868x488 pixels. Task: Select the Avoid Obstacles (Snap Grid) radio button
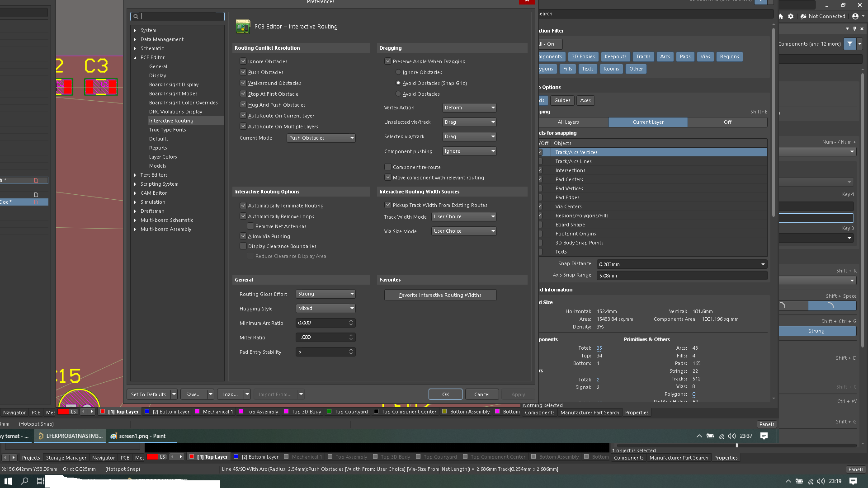coord(398,83)
